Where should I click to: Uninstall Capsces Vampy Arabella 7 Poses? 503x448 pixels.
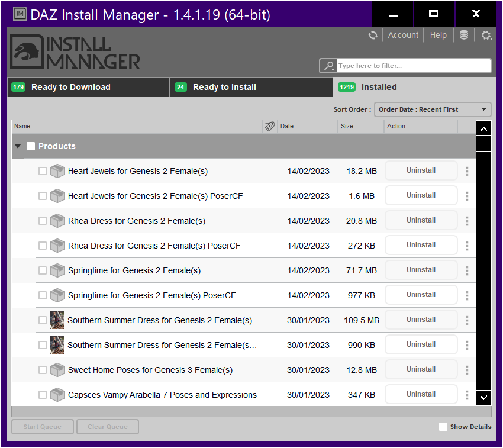[x=421, y=394]
